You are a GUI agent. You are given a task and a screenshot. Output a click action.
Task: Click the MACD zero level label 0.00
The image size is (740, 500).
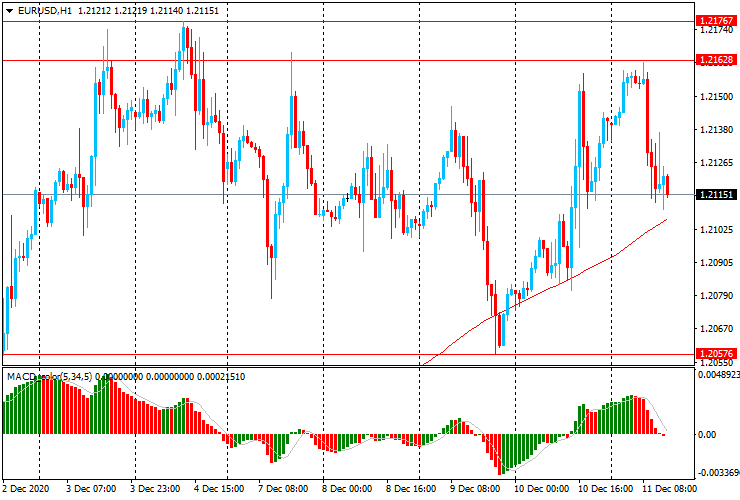point(707,434)
